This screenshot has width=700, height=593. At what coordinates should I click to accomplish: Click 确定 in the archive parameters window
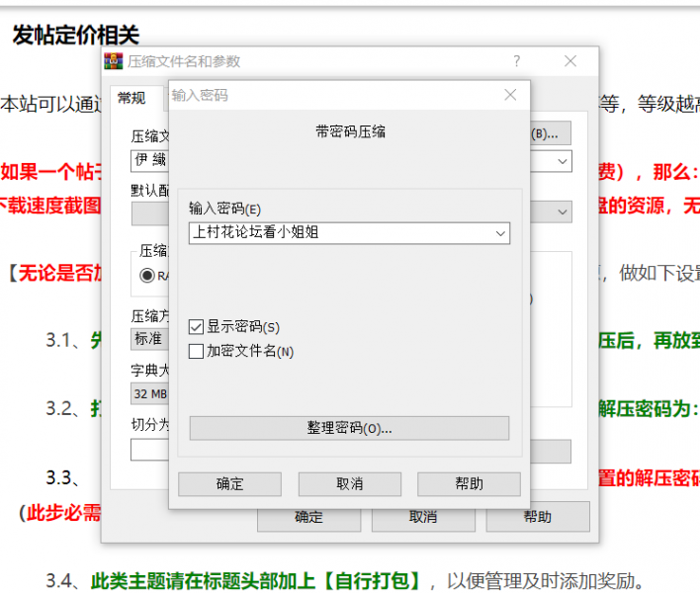pos(308,518)
